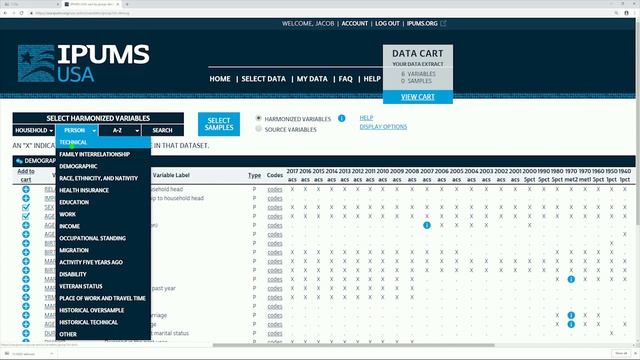Open the external link icon beside IPUMS.ORG
Viewport: 640px width, 360px height.
coord(443,23)
